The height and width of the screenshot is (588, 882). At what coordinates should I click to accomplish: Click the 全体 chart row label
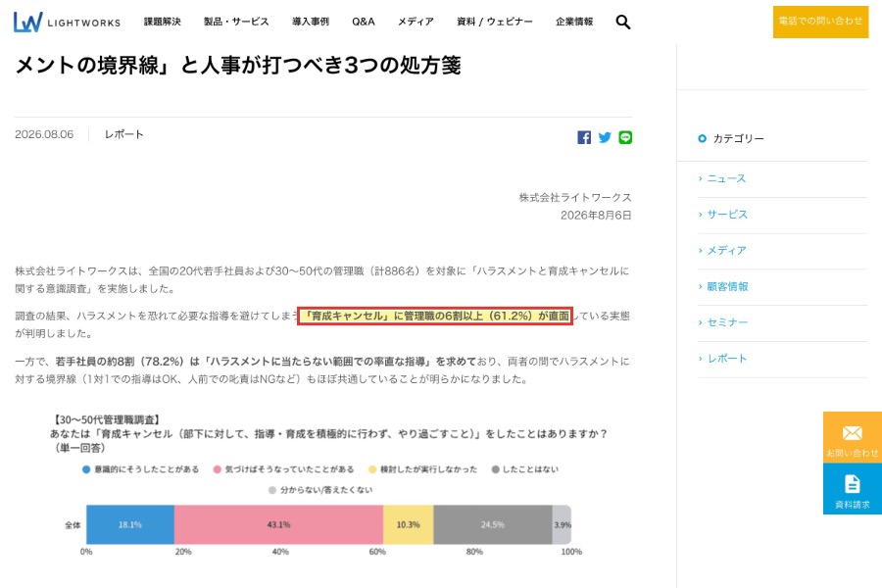73,525
